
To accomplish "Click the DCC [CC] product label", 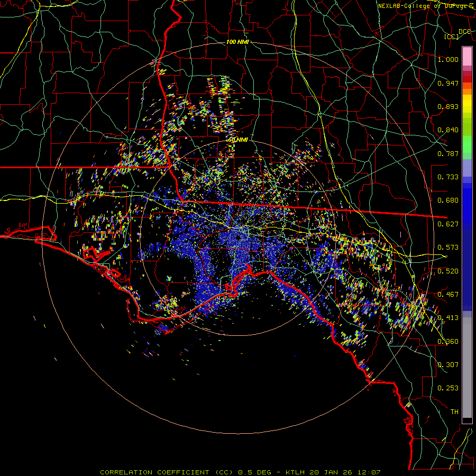I will click(x=458, y=34).
